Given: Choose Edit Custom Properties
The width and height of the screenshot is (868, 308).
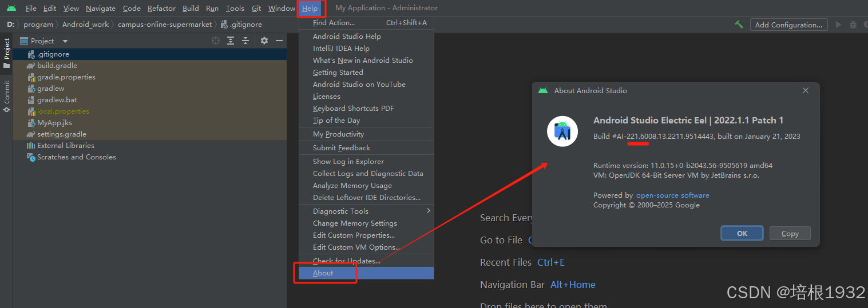Looking at the screenshot, I should [x=366, y=235].
